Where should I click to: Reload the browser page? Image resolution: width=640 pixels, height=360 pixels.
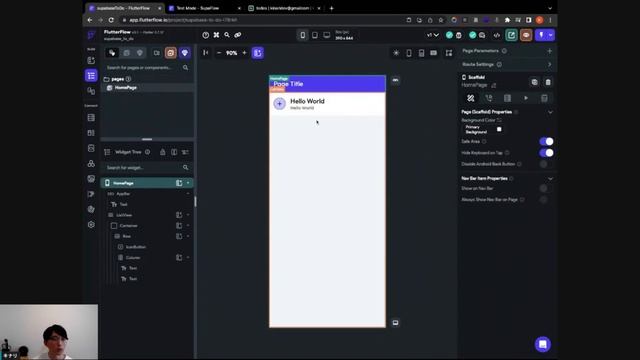111,20
